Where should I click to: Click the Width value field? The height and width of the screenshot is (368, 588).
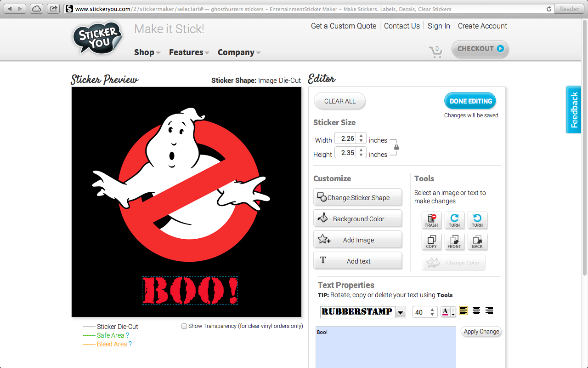point(345,138)
